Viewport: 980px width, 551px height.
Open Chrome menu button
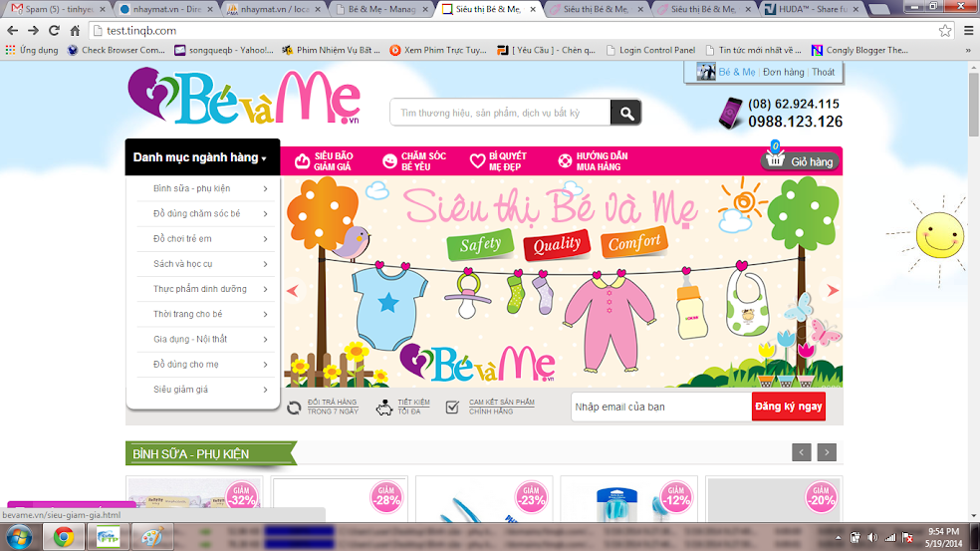pyautogui.click(x=969, y=30)
